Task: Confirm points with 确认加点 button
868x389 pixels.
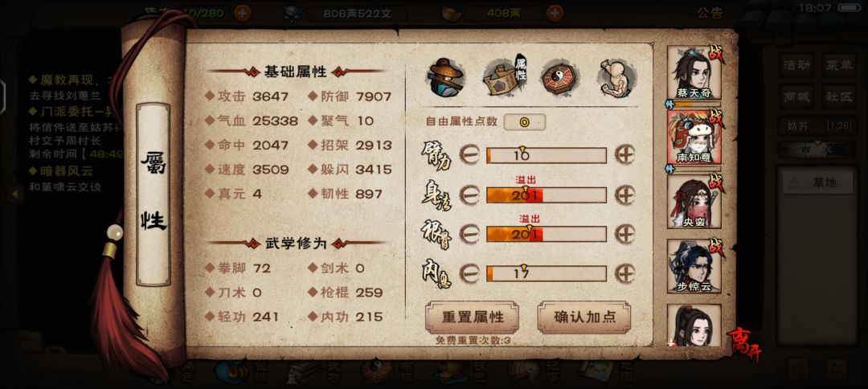Action: [x=584, y=317]
